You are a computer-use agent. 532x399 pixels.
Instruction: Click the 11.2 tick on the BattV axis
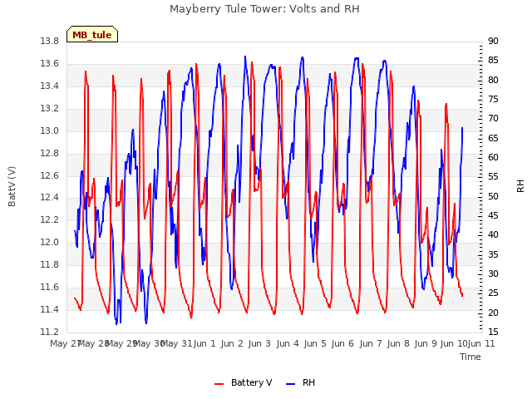(50, 332)
